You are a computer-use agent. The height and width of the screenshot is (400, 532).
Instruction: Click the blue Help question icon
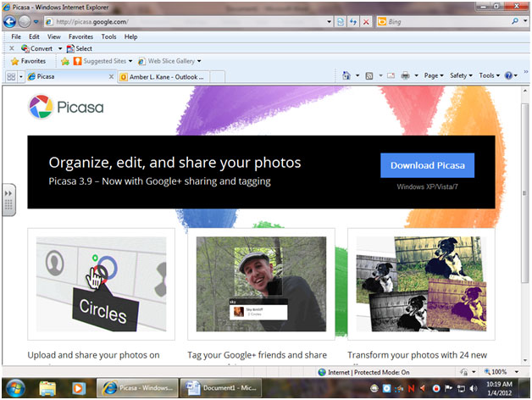pos(508,75)
